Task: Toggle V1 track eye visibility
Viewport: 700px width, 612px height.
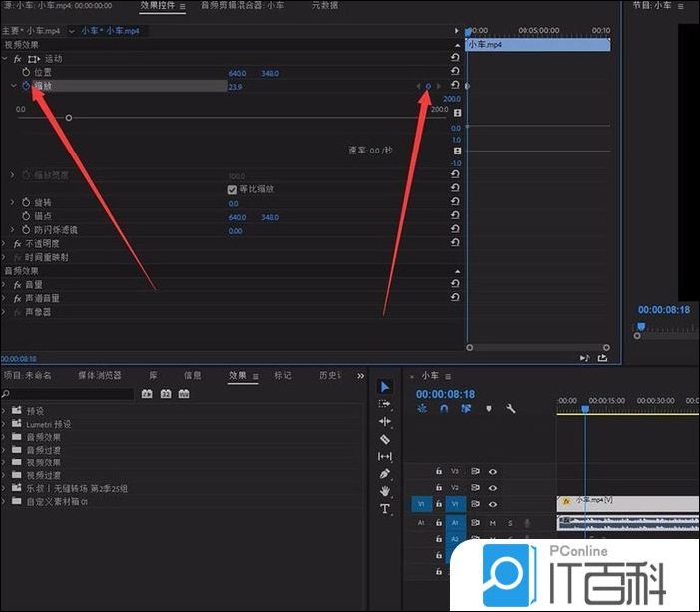Action: [492, 504]
